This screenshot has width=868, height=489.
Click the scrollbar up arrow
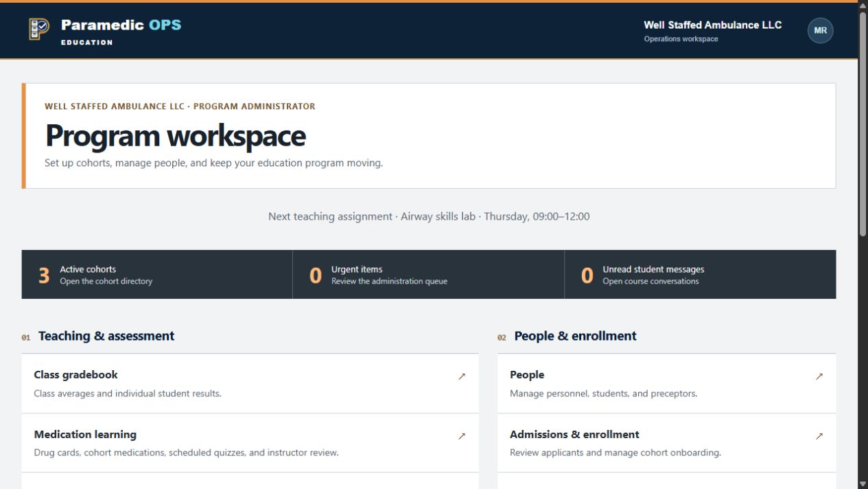[x=863, y=5]
